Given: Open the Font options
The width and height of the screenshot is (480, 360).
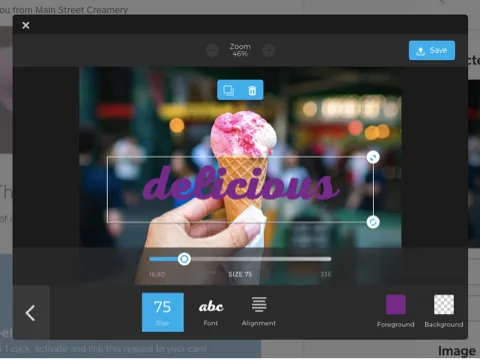Looking at the screenshot, I should click(211, 313).
